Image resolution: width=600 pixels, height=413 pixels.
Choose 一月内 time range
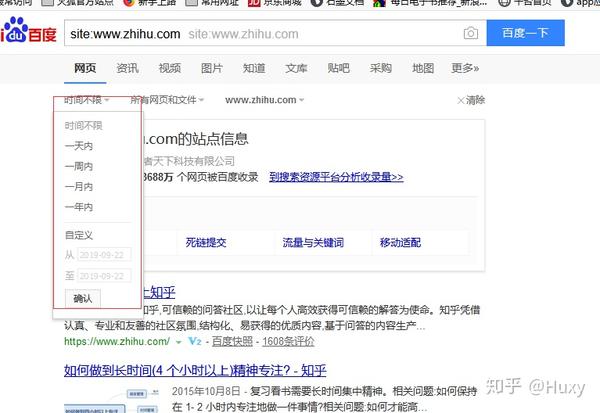[x=79, y=186]
